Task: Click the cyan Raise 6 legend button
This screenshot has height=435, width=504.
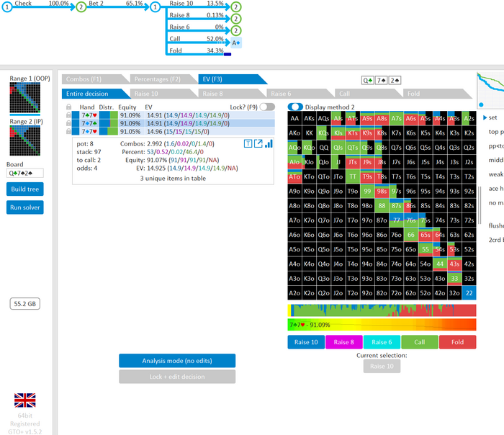Action: [x=382, y=342]
